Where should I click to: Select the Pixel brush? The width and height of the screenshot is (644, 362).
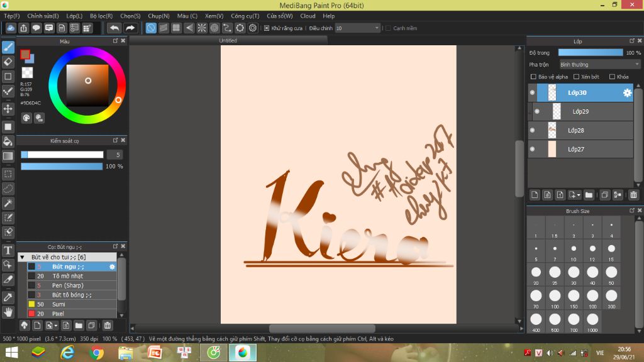tap(72, 314)
